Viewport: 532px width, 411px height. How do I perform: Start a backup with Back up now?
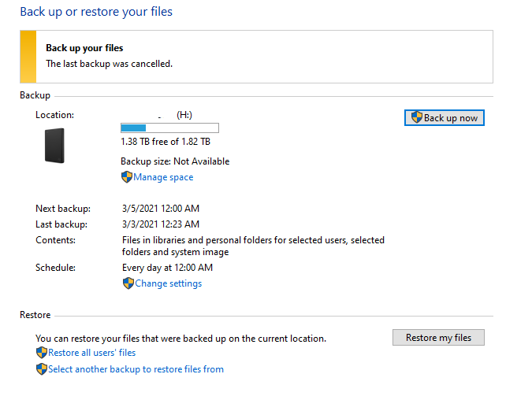(x=445, y=117)
